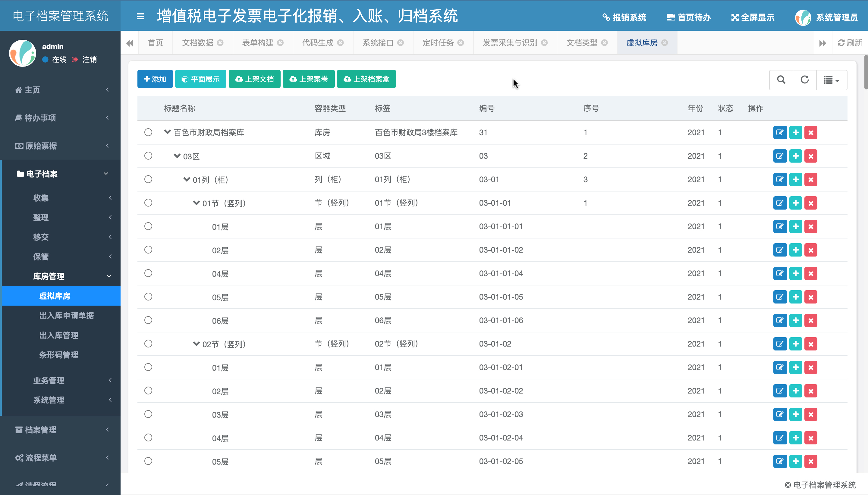Expand the 原始票据 sidebar menu
This screenshot has height=495, width=868.
[x=61, y=146]
